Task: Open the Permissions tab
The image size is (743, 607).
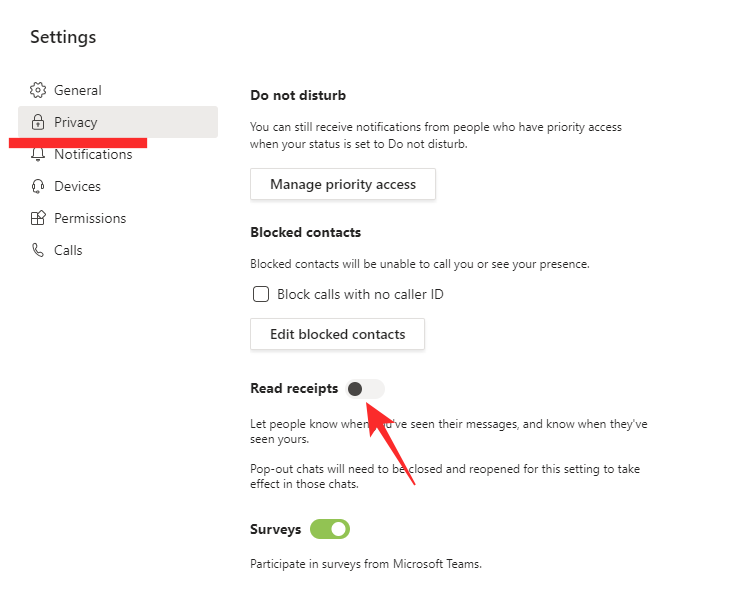Action: 90,218
